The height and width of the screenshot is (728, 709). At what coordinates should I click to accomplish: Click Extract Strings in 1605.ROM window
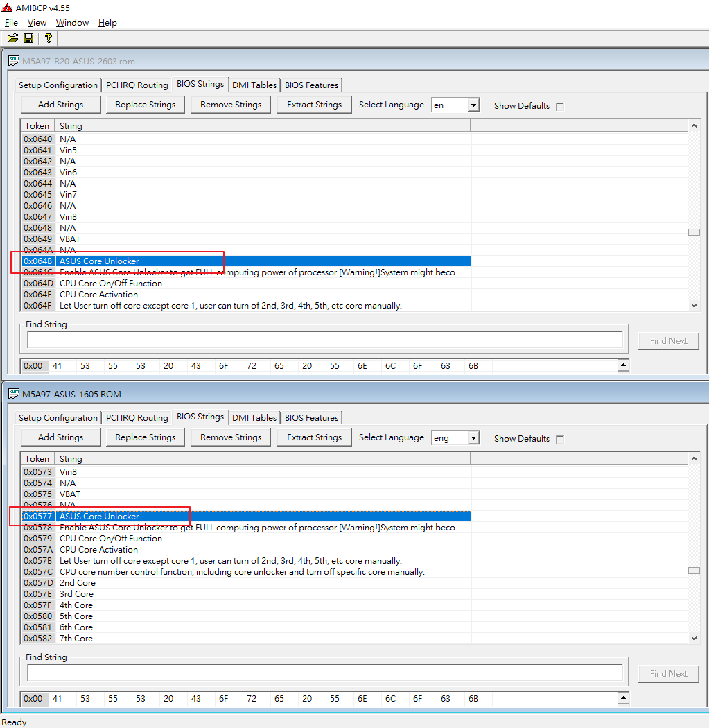314,437
